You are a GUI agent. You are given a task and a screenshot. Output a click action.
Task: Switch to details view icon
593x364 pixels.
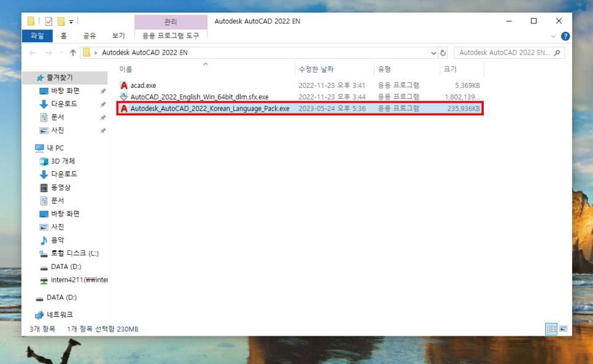pos(551,329)
